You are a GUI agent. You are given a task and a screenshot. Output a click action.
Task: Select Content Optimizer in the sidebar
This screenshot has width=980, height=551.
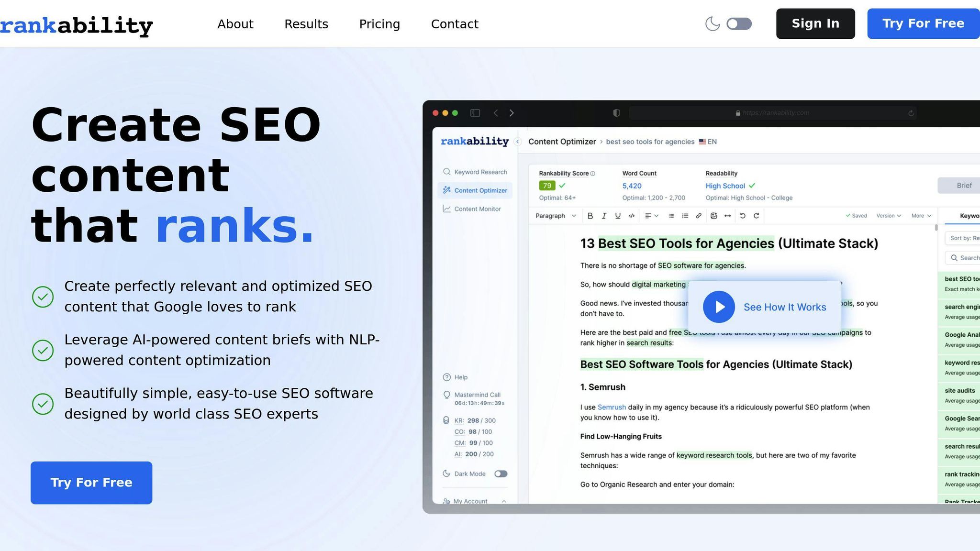[x=475, y=190]
